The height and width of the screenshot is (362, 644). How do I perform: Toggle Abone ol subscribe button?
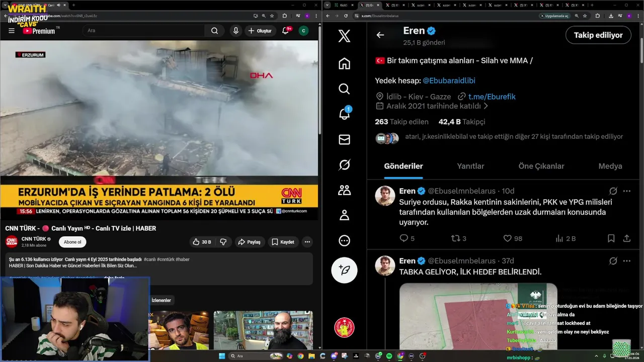pyautogui.click(x=72, y=242)
